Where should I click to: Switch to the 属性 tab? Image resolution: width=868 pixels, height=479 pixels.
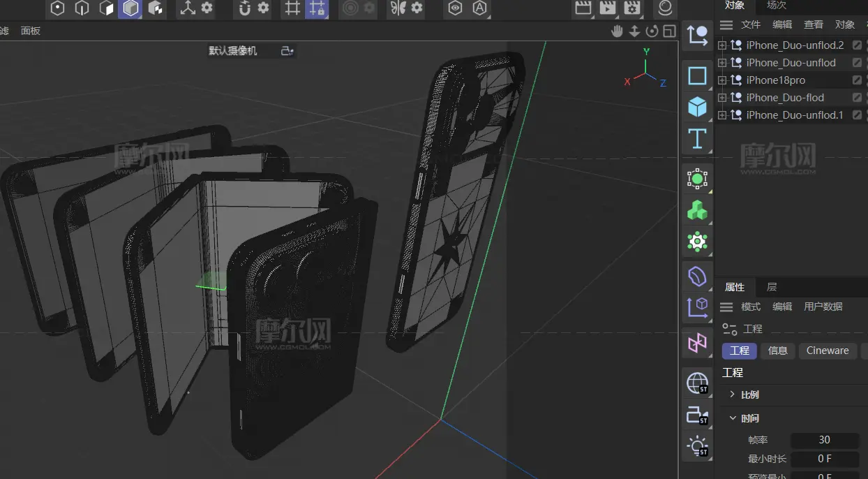(x=735, y=287)
